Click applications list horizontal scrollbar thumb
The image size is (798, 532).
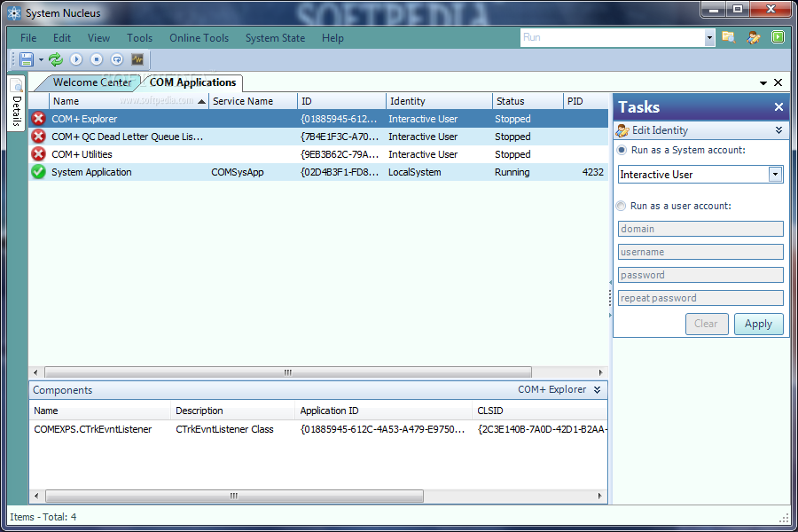pyautogui.click(x=288, y=372)
